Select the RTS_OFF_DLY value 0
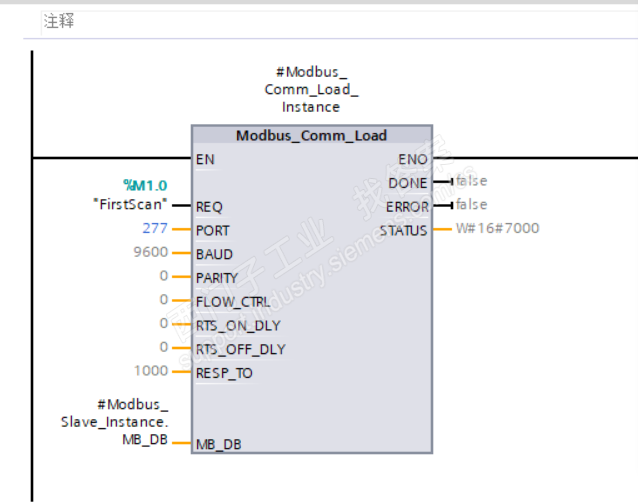 (164, 347)
